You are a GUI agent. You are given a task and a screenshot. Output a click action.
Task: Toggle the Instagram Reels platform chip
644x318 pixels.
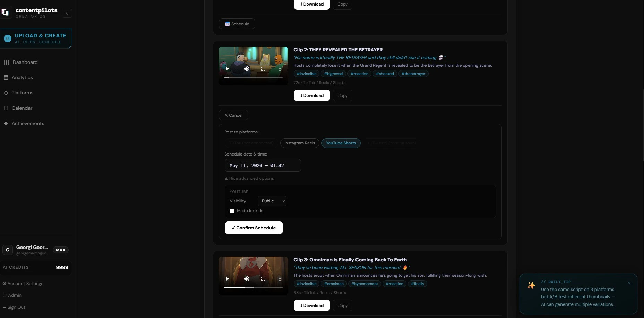click(300, 143)
